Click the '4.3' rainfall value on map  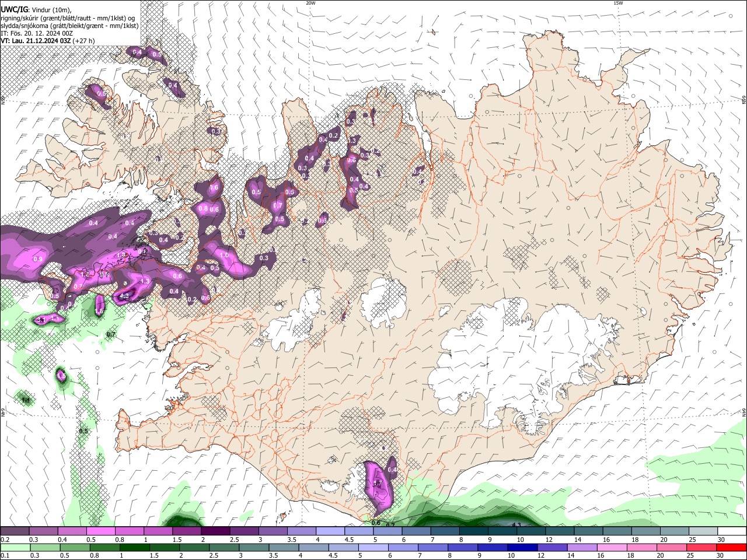pos(516,525)
